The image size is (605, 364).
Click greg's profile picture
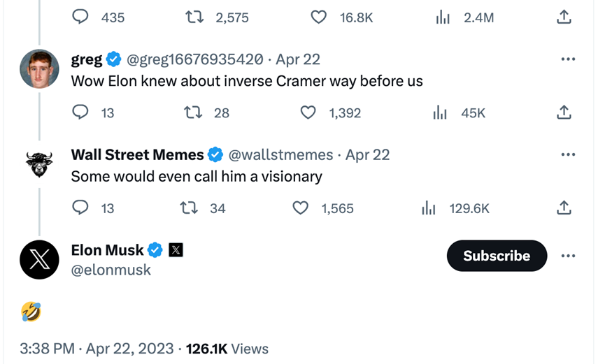tap(39, 69)
